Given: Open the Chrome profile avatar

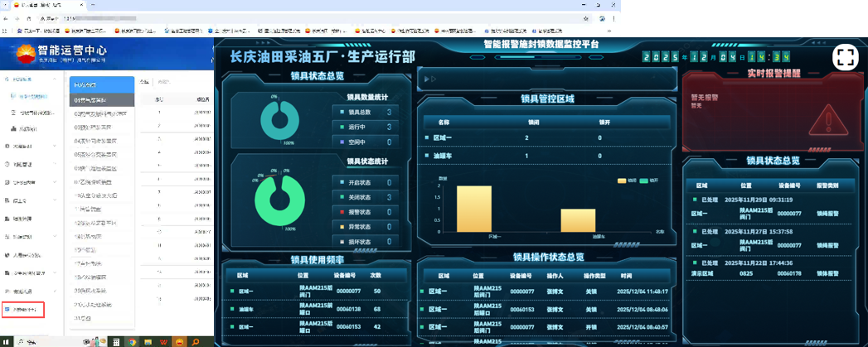Looking at the screenshot, I should (602, 18).
